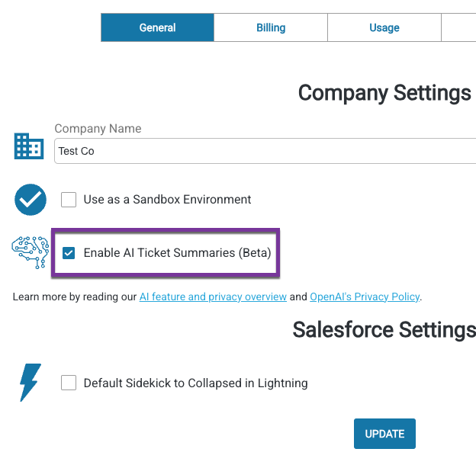The width and height of the screenshot is (476, 452).
Task: Click the lightning bolt icon
Action: 30,382
